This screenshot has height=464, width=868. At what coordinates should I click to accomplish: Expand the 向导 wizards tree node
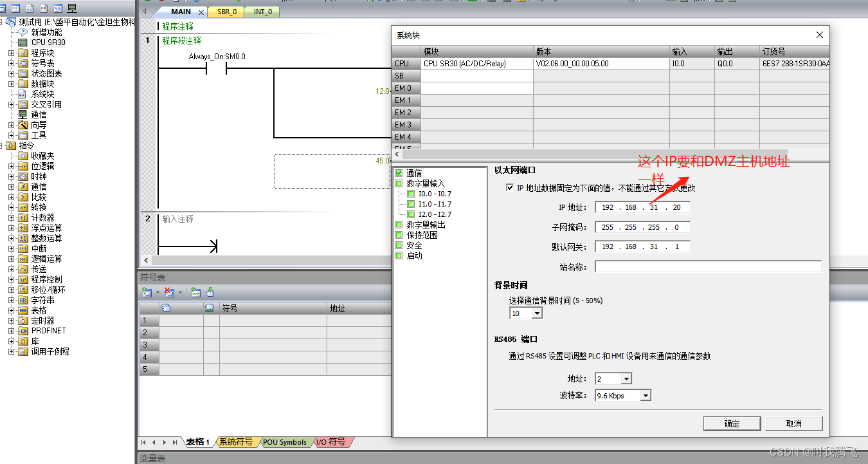pos(11,125)
